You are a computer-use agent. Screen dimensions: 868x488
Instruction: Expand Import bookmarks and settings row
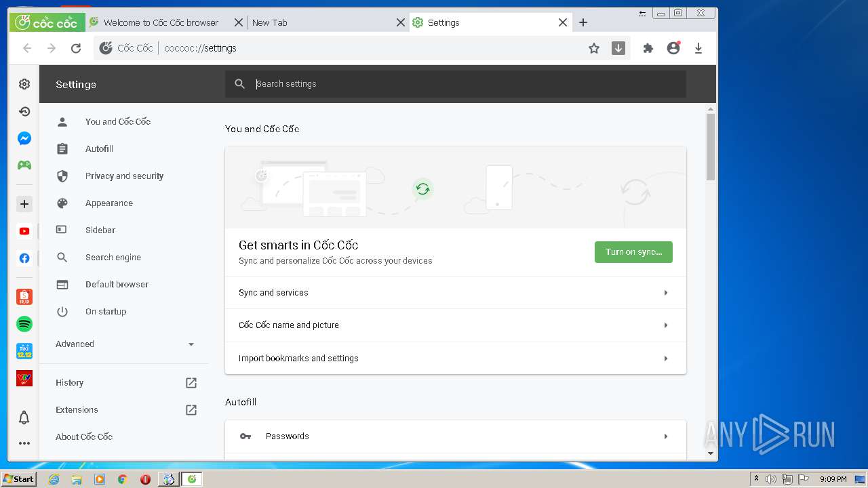[x=456, y=358]
